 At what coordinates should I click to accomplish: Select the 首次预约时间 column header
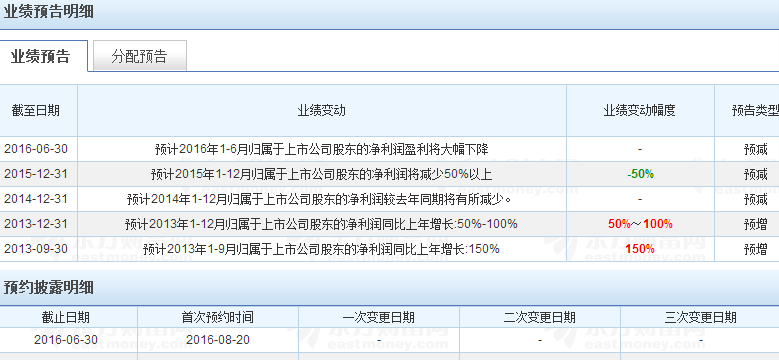pyautogui.click(x=218, y=317)
